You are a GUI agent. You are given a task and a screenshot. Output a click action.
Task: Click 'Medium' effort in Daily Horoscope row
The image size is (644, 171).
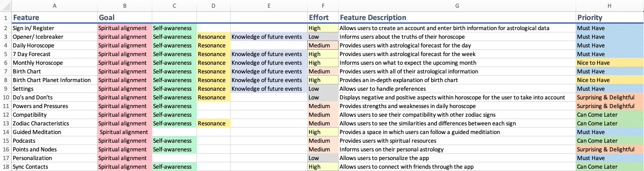[x=323, y=46]
